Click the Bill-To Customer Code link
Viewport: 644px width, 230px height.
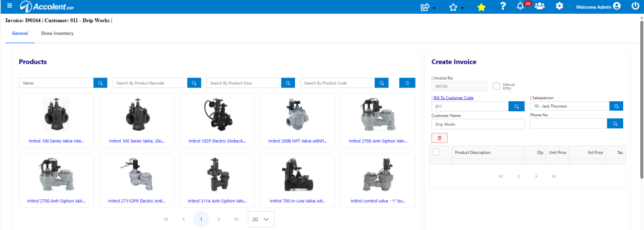click(453, 98)
